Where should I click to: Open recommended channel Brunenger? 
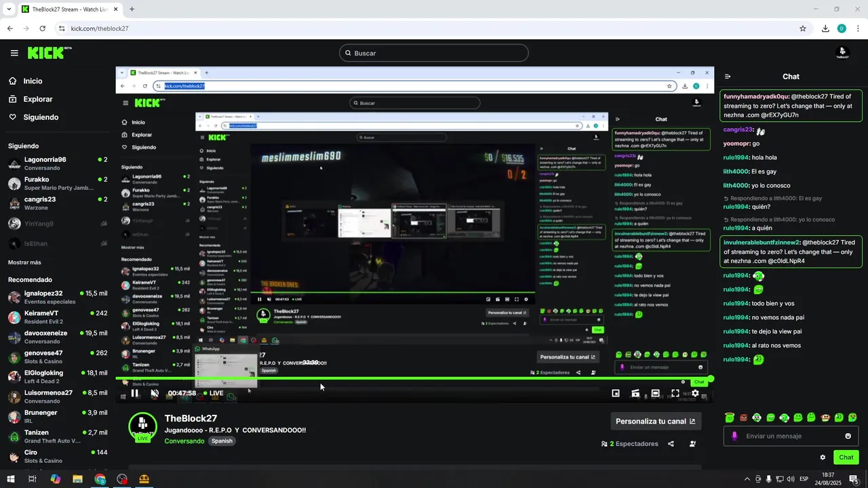point(58,416)
